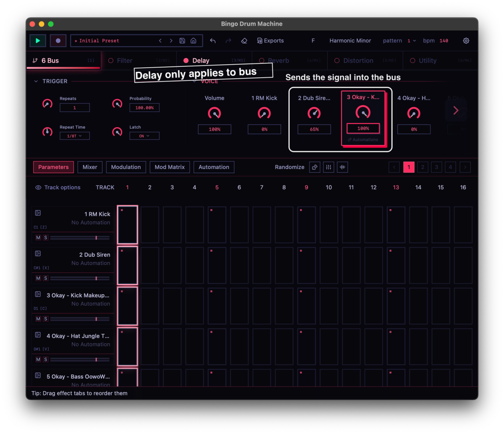Disable the Delay effect power toggle
The image size is (504, 434).
(x=186, y=60)
